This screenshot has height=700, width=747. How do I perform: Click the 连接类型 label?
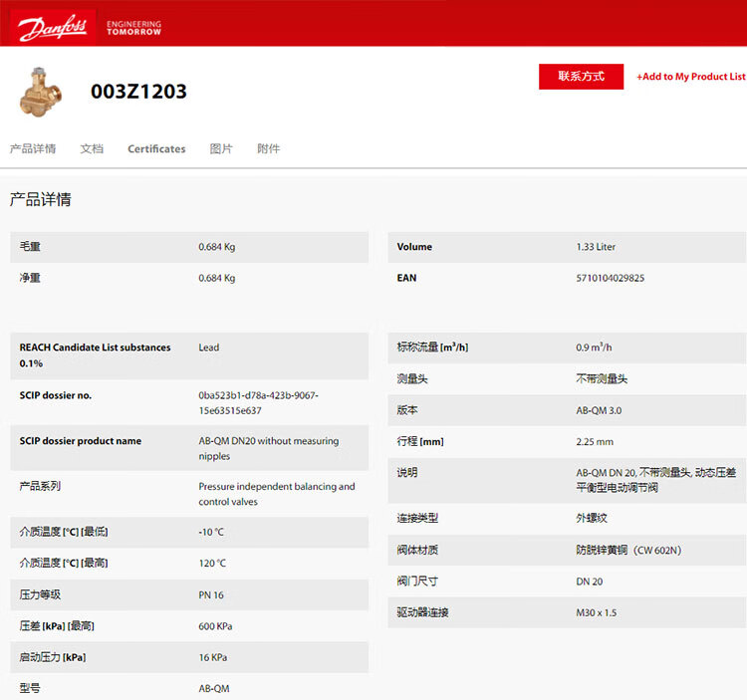pos(417,518)
